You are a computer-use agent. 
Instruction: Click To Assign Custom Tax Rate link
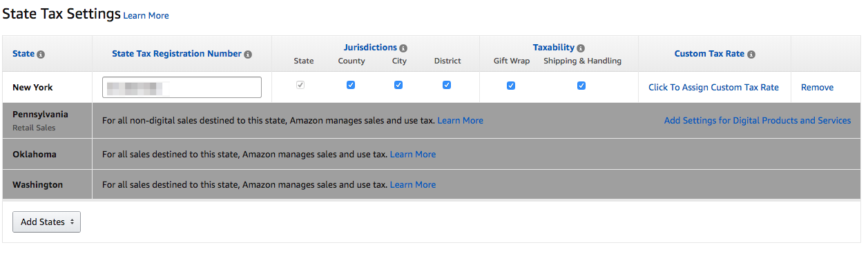(713, 88)
